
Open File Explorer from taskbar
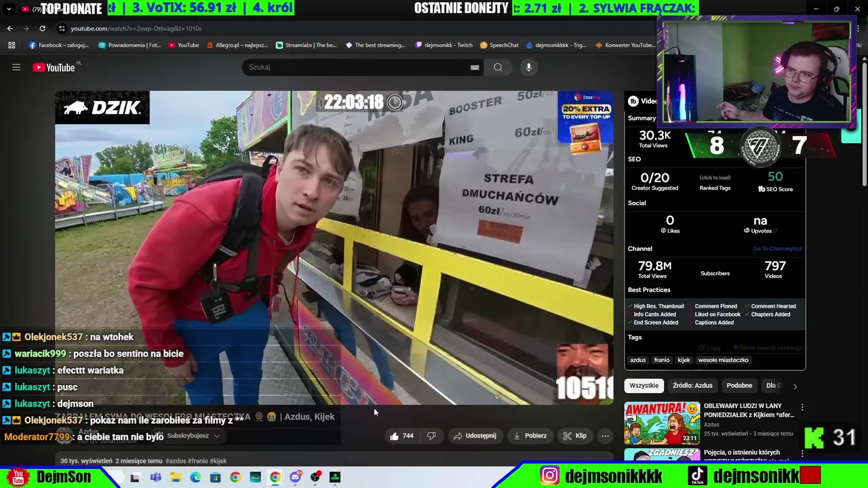click(176, 477)
